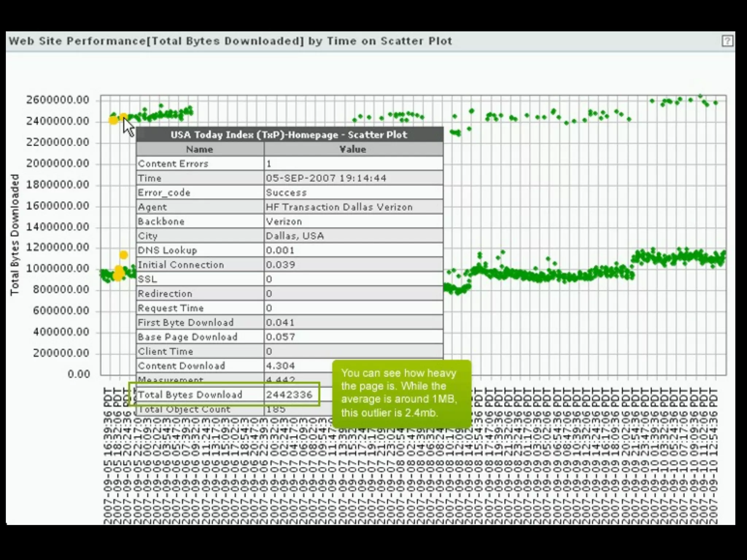The image size is (747, 560).
Task: Select the 'Dallas, USA' city value
Action: [295, 236]
